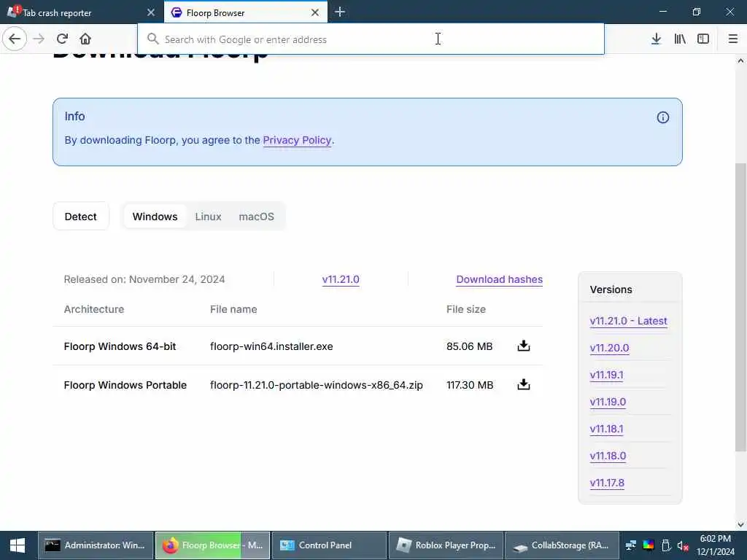Open version v11.18.1 link
Screen dimensions: 747x560
[606, 429]
